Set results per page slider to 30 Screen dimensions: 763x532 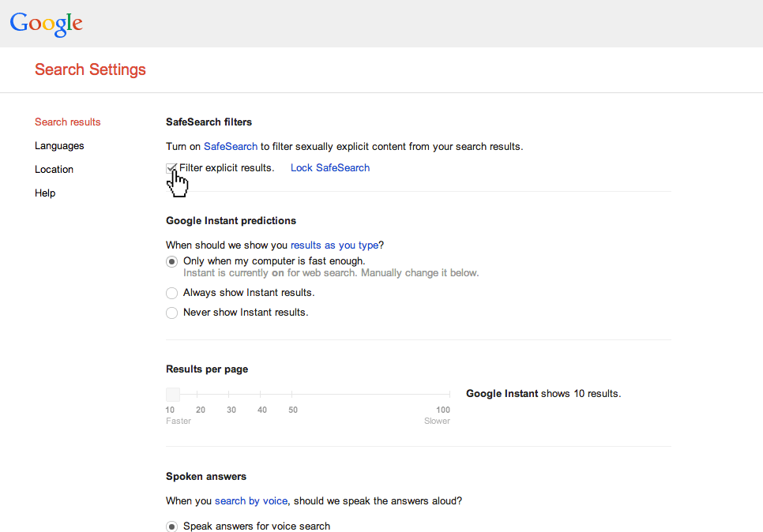pyautogui.click(x=229, y=394)
